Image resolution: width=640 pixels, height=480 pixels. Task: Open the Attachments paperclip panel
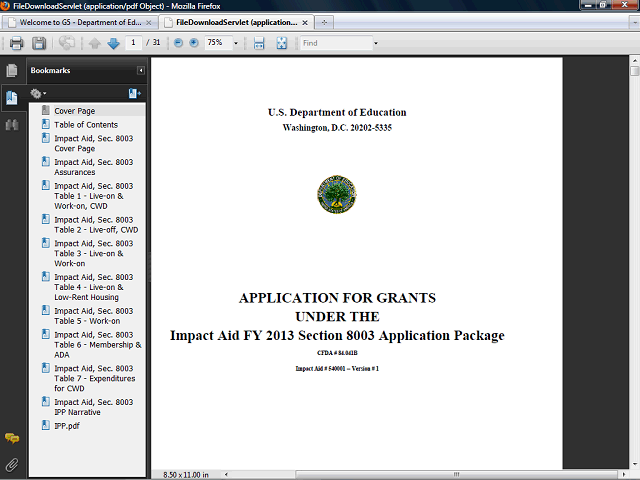tap(12, 465)
